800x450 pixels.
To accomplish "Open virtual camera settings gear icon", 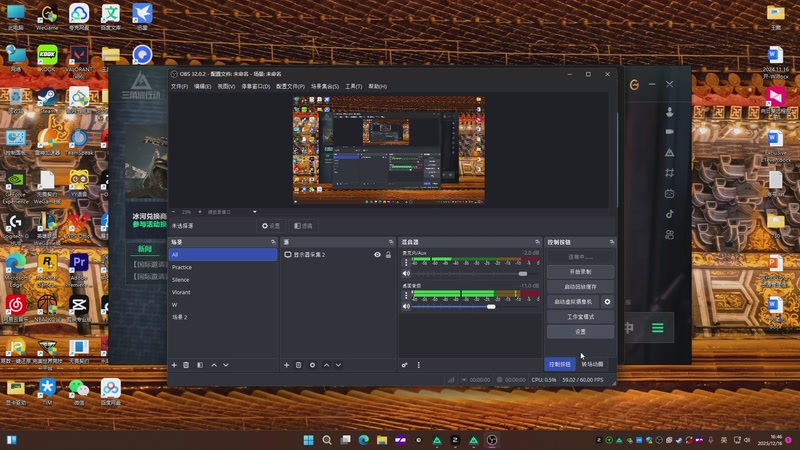I will (607, 301).
